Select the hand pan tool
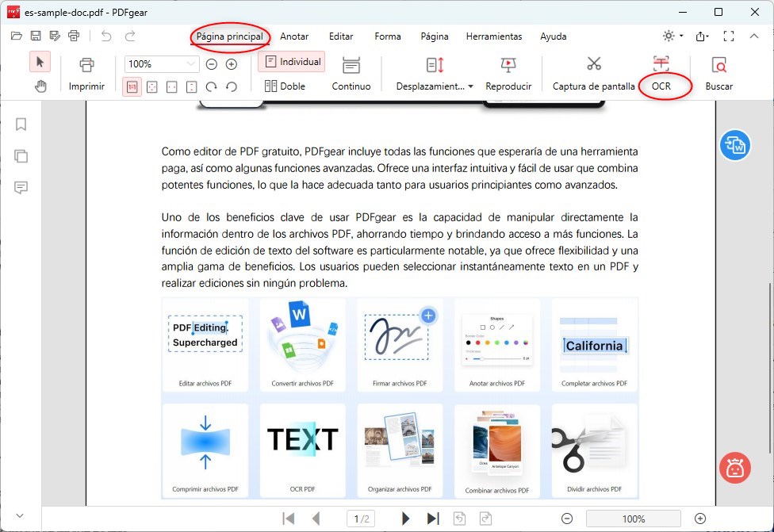Screen dimensions: 774x532 coord(40,87)
